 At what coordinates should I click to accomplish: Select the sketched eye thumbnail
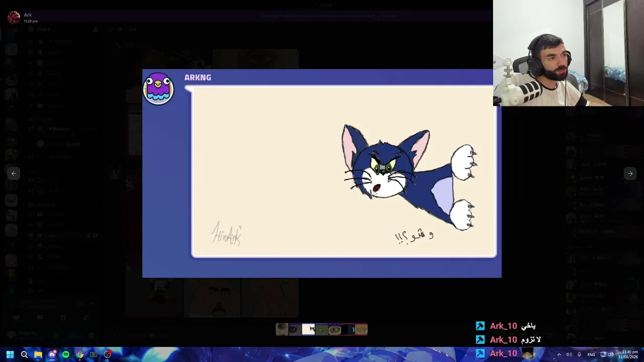pyautogui.click(x=335, y=329)
